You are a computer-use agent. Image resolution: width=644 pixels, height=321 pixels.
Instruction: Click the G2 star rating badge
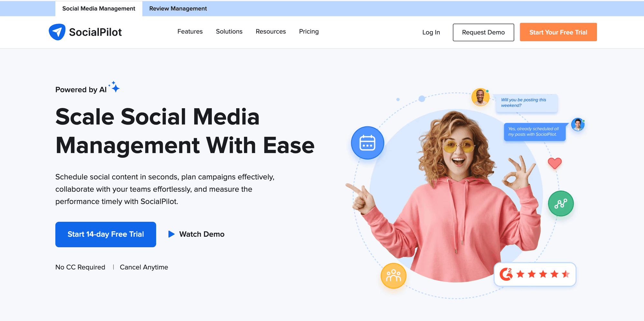tap(535, 274)
